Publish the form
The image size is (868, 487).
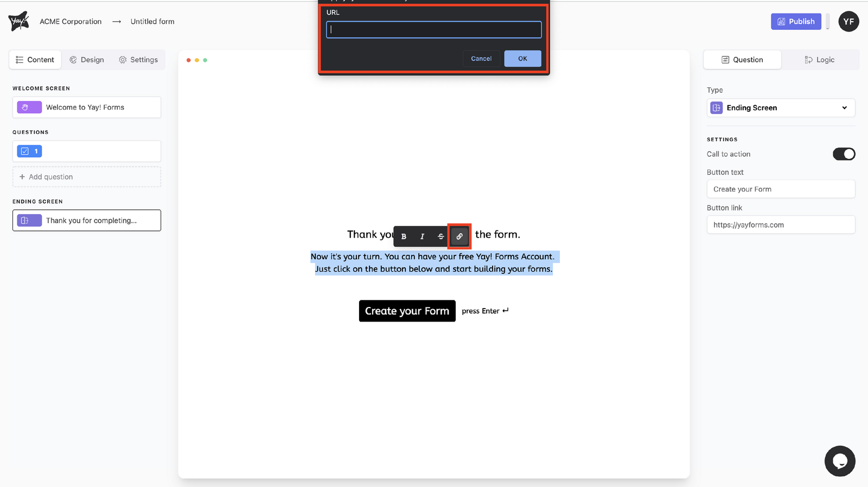tap(796, 22)
